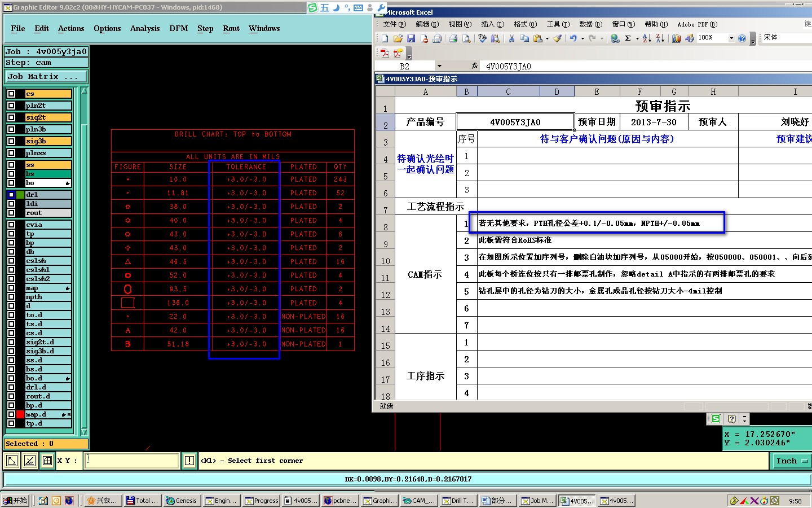Image resolution: width=812 pixels, height=508 pixels.
Task: Open the Analysis menu in Graphic Editor
Action: click(145, 28)
